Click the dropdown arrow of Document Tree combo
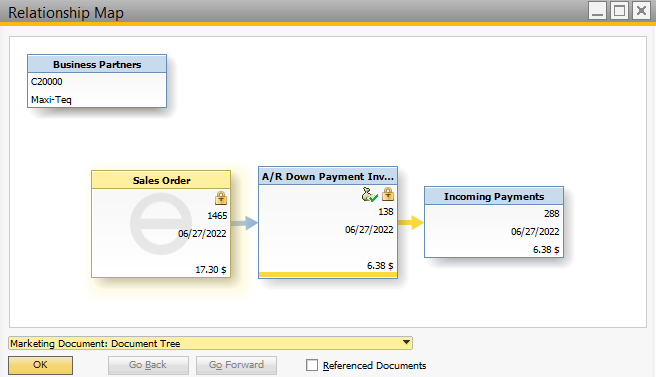Screen dimensions: 656x377 click(406, 343)
